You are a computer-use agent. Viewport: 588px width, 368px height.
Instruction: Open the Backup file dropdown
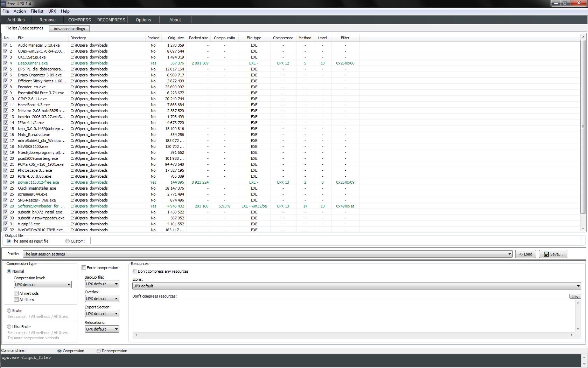[x=102, y=284]
